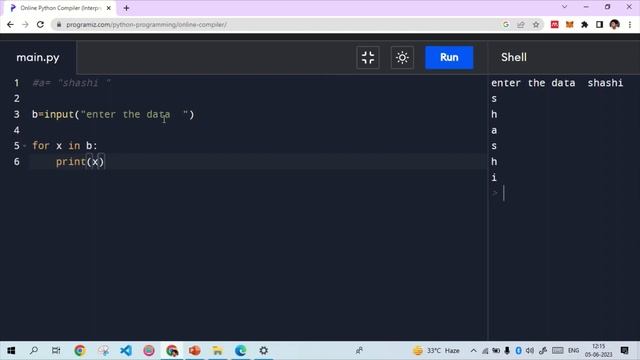Open the MetaMask fox extension
The width and height of the screenshot is (640, 360).
tap(569, 24)
